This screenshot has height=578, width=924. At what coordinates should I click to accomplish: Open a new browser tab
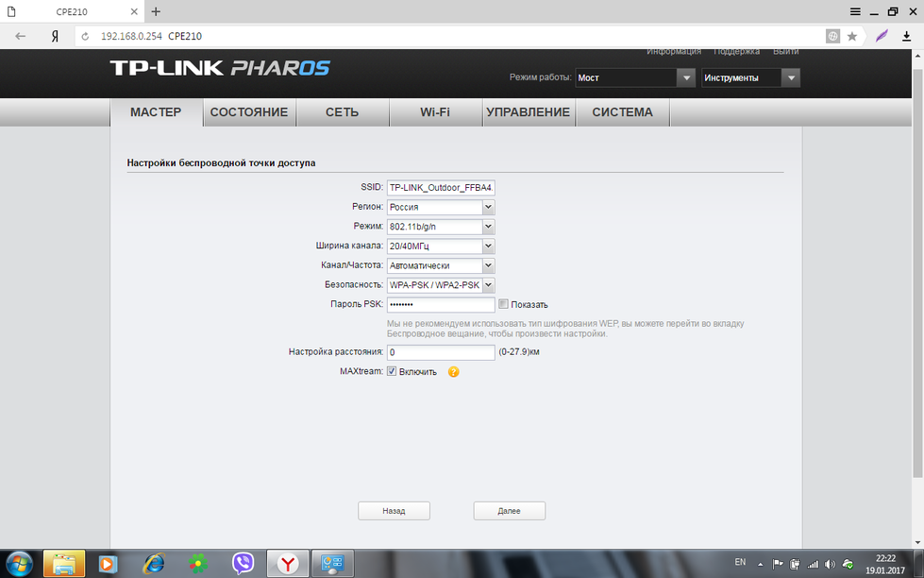tap(157, 11)
